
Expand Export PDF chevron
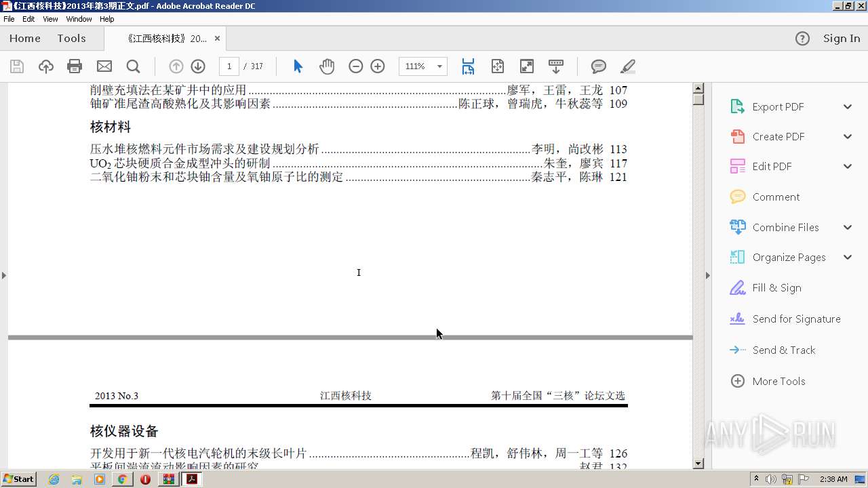[x=848, y=106]
